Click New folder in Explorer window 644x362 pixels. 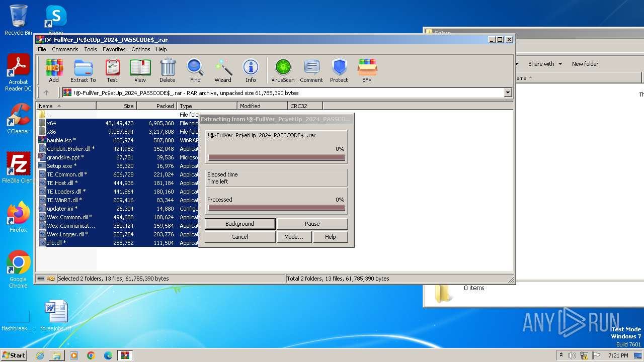pos(585,64)
